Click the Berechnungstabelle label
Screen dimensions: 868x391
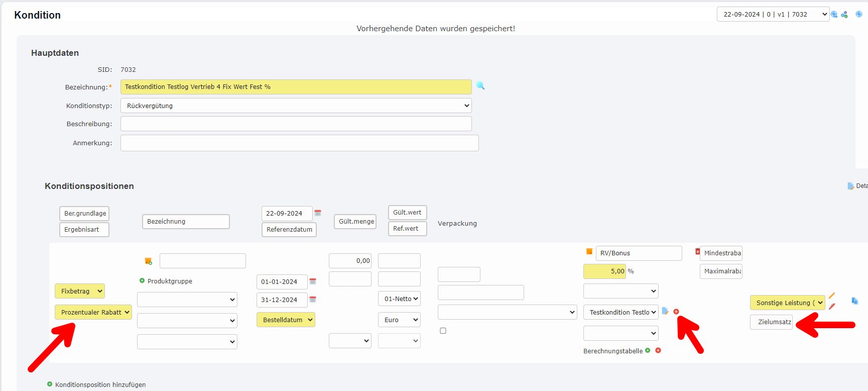pyautogui.click(x=613, y=351)
